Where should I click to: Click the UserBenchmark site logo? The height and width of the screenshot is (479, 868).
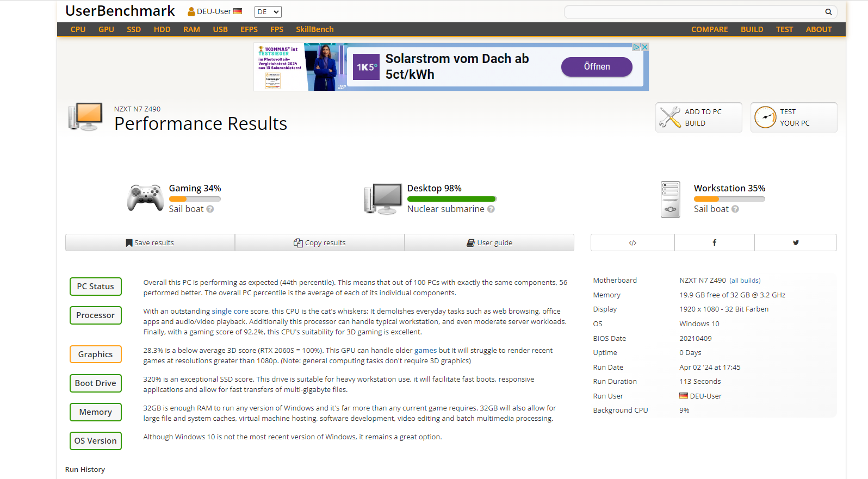click(x=120, y=11)
